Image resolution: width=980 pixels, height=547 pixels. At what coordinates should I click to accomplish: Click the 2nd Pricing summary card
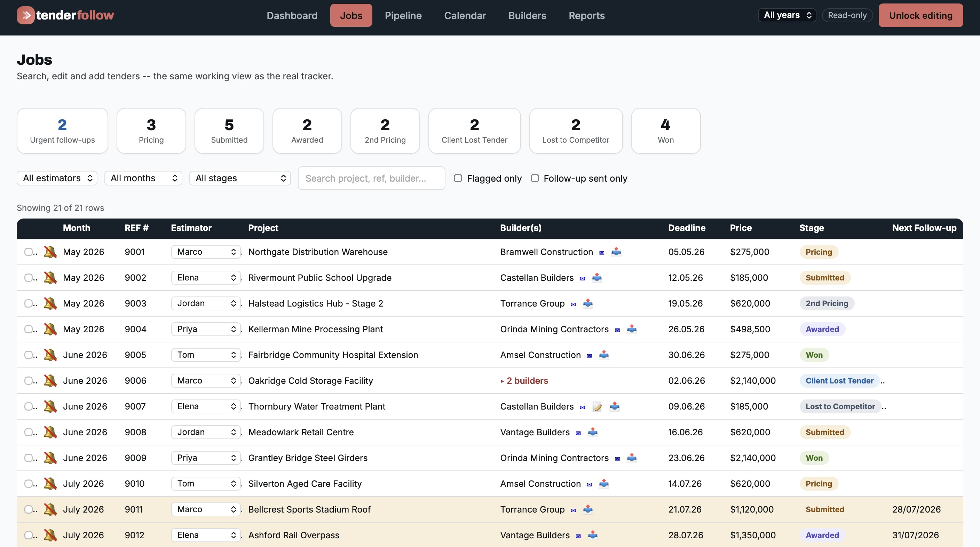click(x=385, y=130)
